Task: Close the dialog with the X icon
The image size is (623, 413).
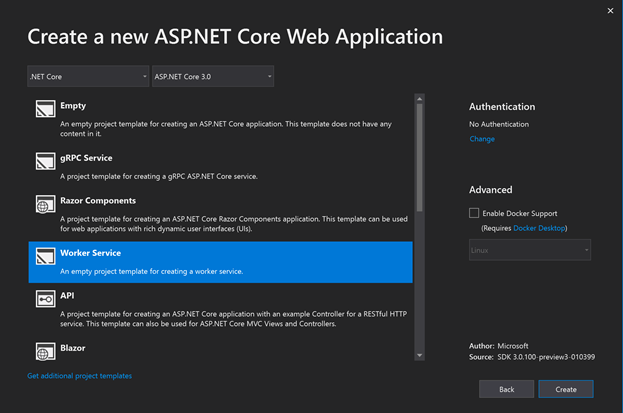Action: tap(610, 11)
